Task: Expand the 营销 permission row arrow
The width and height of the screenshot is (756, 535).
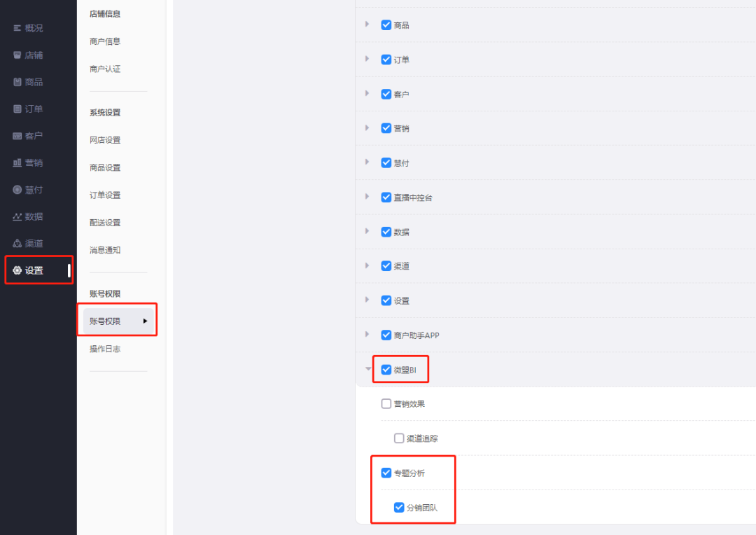Action: [x=367, y=128]
